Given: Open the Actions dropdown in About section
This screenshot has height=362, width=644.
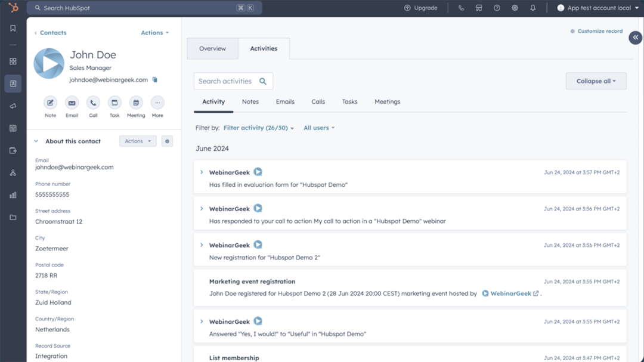Looking at the screenshot, I should point(138,141).
